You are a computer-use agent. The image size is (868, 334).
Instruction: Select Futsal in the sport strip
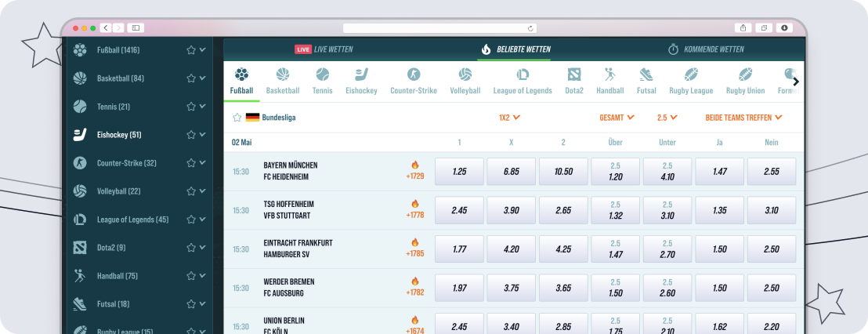(x=646, y=82)
